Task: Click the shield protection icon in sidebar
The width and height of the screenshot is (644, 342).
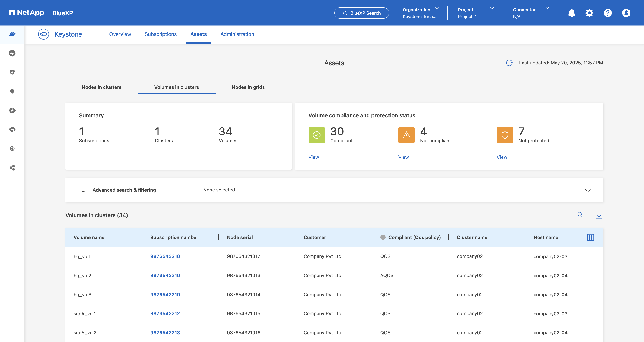Action: click(12, 91)
